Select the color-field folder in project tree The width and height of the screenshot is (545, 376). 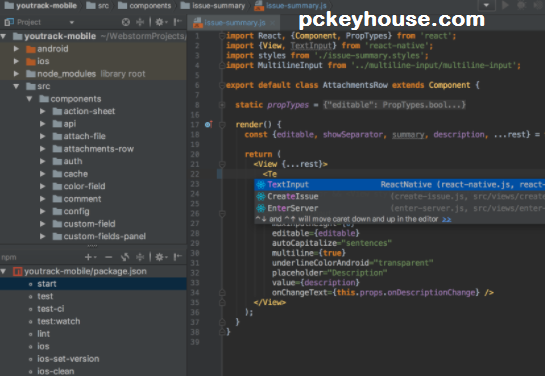tap(93, 186)
